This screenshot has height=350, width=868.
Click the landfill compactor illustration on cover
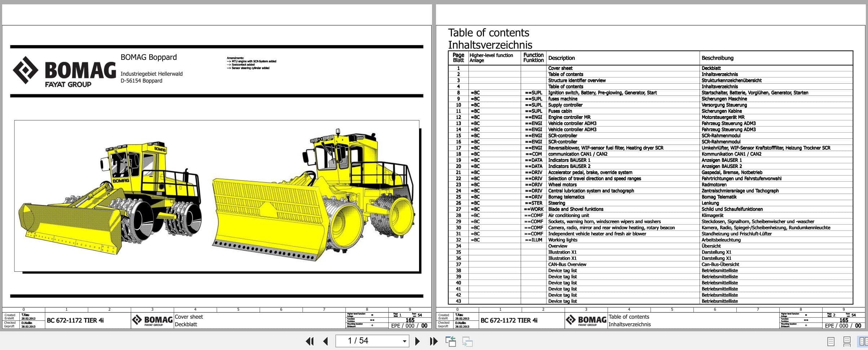(x=217, y=196)
